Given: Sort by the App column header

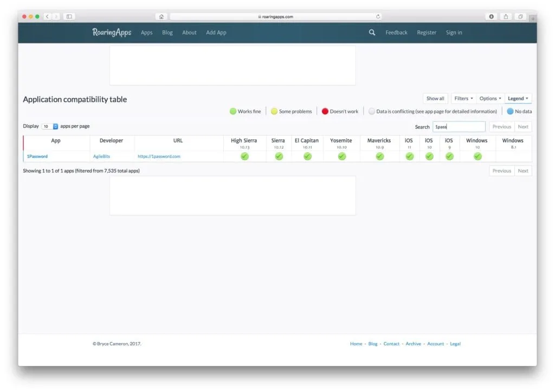Looking at the screenshot, I should 56,143.
